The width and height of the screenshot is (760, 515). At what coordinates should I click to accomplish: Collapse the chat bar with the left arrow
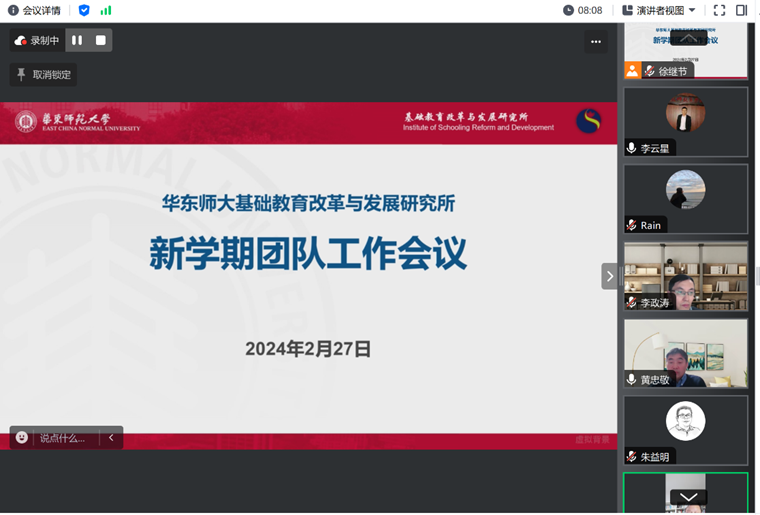(111, 437)
